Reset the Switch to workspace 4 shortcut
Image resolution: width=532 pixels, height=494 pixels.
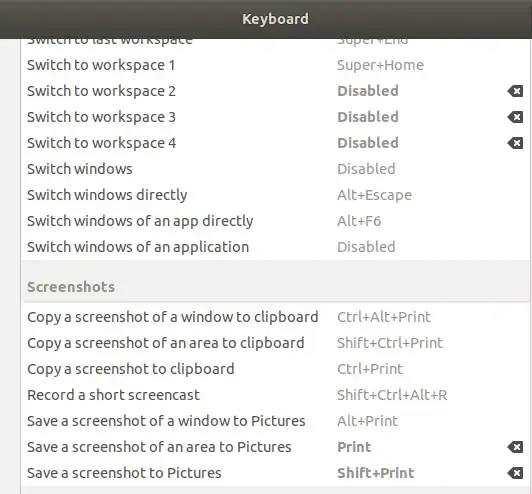515,143
